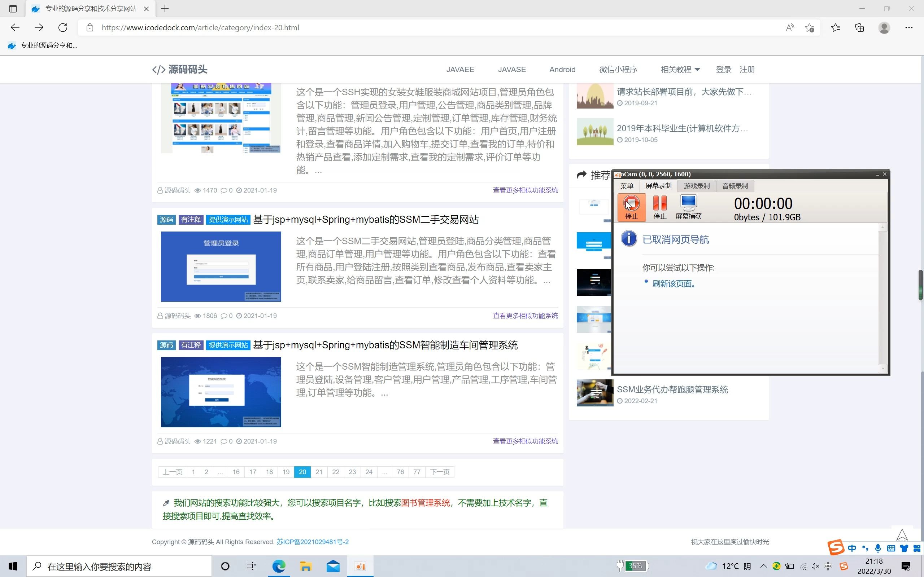Click the oCam record stop button

(631, 207)
